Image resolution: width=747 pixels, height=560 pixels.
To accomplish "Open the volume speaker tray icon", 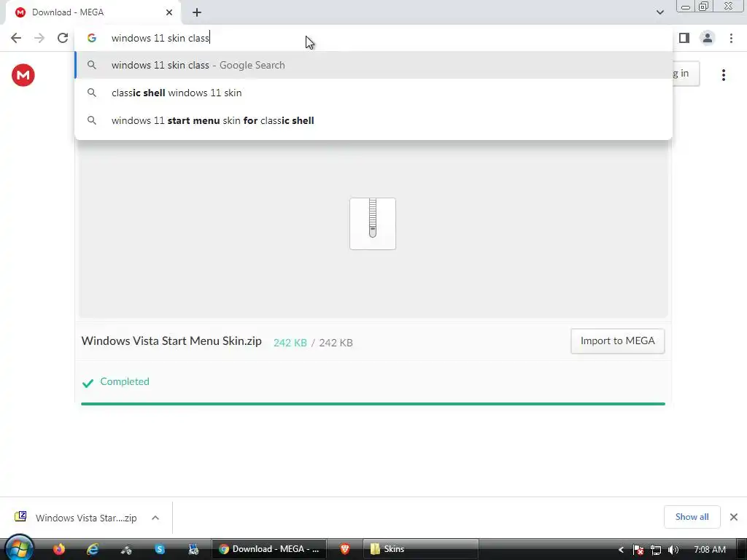I will coord(673,550).
